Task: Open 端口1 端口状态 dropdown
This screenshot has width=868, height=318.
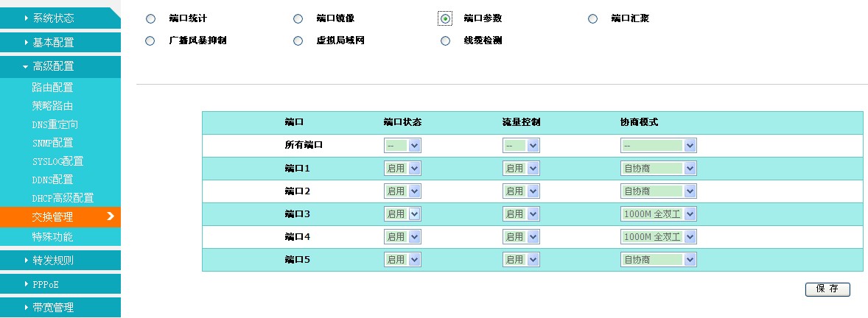Action: 402,168
